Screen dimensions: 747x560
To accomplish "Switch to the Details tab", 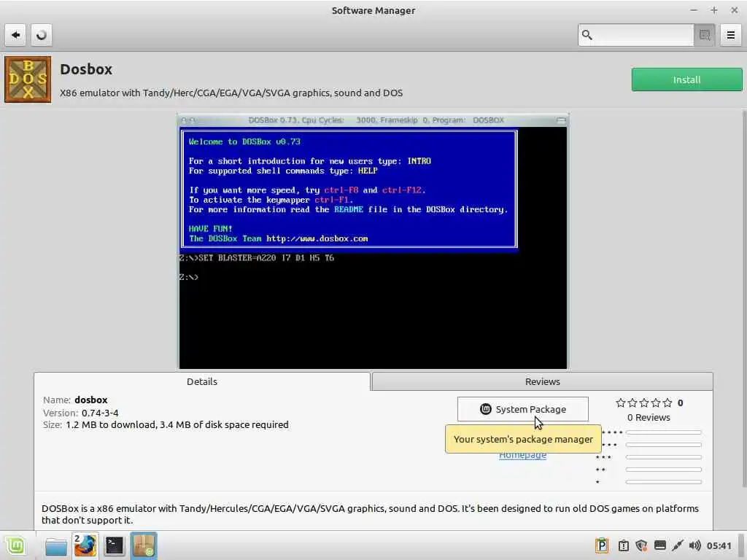I will pyautogui.click(x=202, y=381).
